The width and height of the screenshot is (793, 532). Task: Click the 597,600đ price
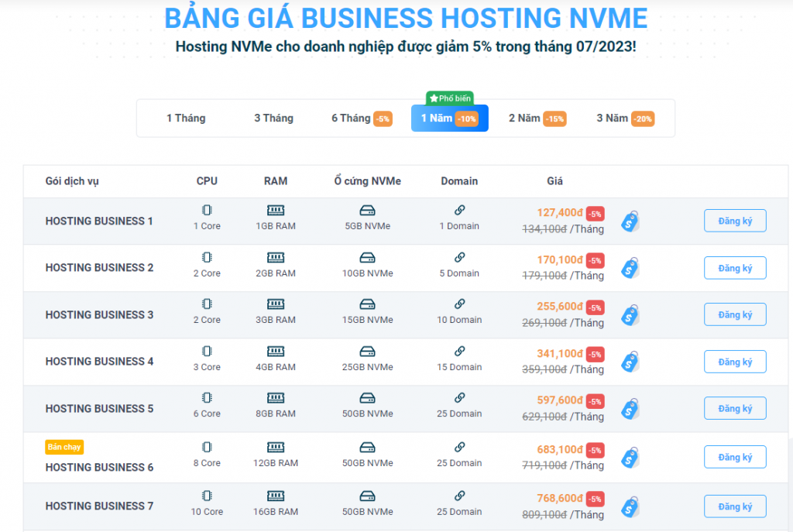tap(560, 400)
